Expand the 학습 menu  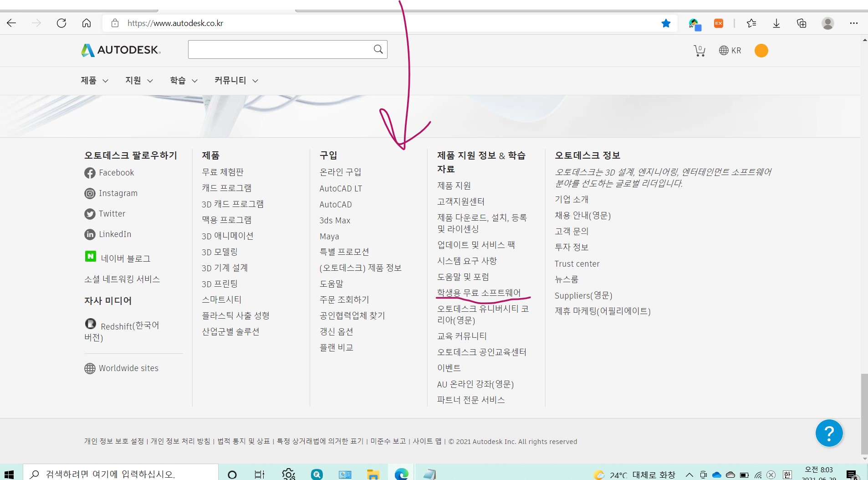[184, 81]
